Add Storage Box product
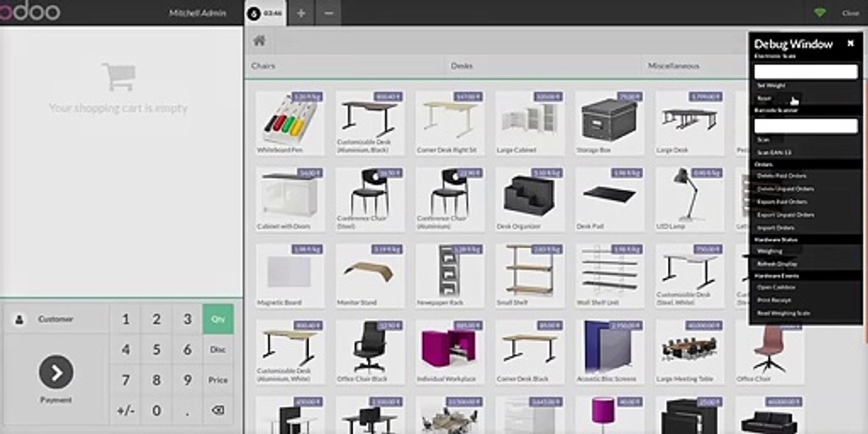Screen dimensions: 868x434 pyautogui.click(x=609, y=123)
